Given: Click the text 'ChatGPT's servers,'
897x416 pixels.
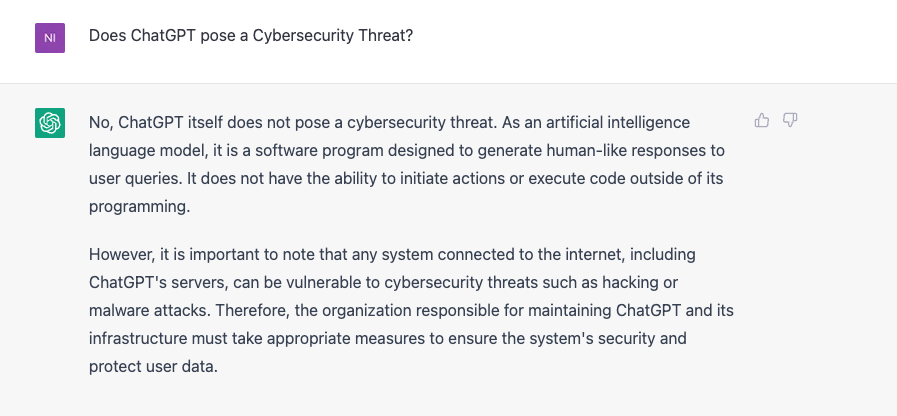Looking at the screenshot, I should (157, 283).
